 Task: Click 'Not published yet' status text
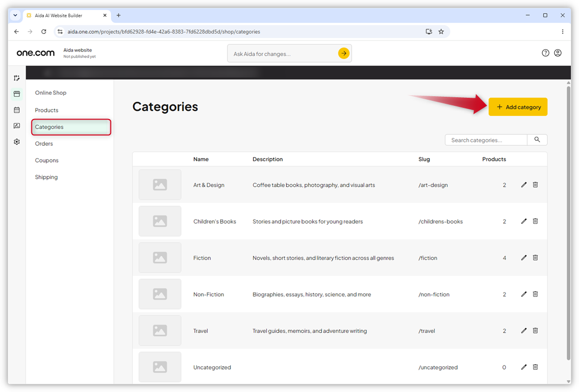(x=80, y=57)
